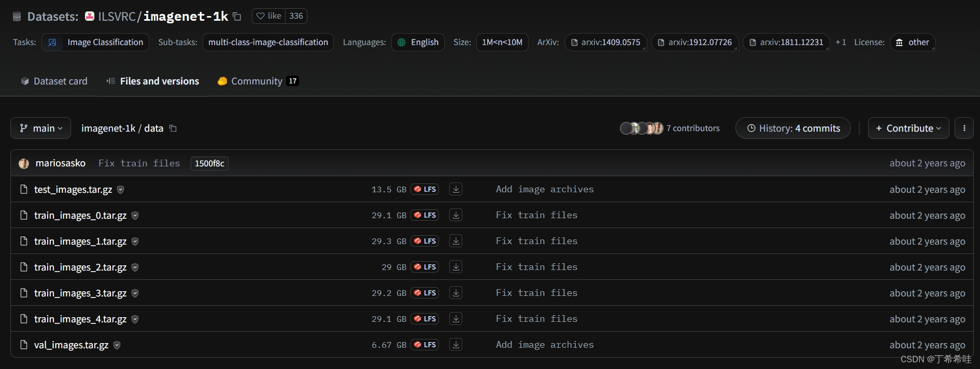Open file val_images.tar.gz
The height and width of the screenshot is (369, 980).
72,345
